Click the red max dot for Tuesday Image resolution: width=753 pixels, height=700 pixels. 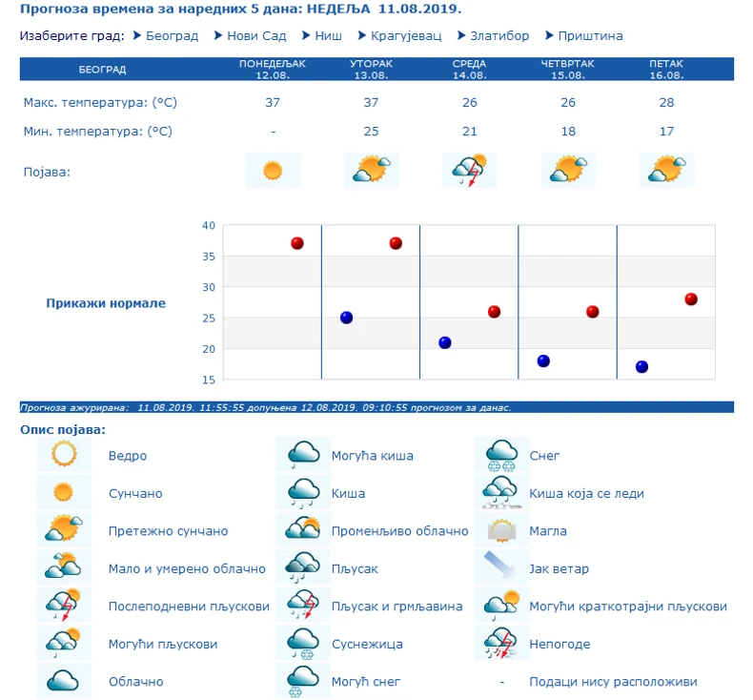396,243
